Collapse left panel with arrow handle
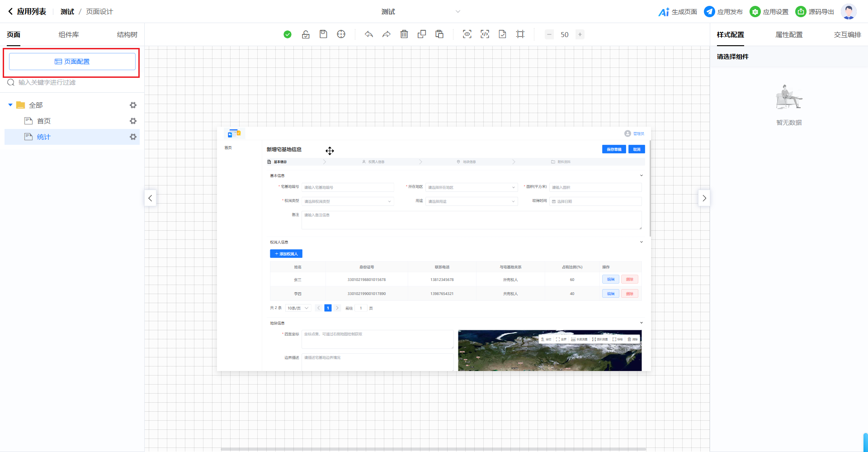 point(150,198)
